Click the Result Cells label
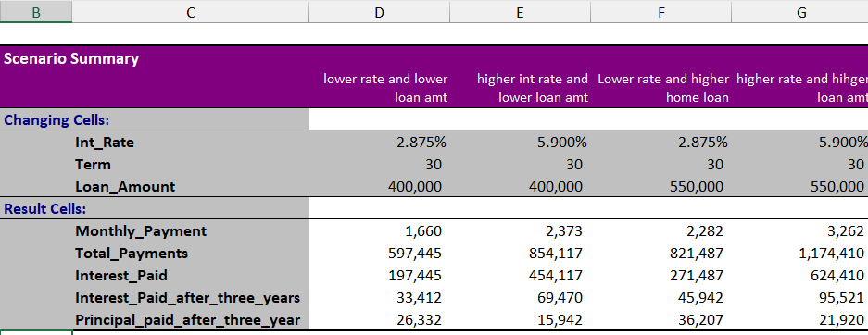The width and height of the screenshot is (868, 335). [45, 209]
